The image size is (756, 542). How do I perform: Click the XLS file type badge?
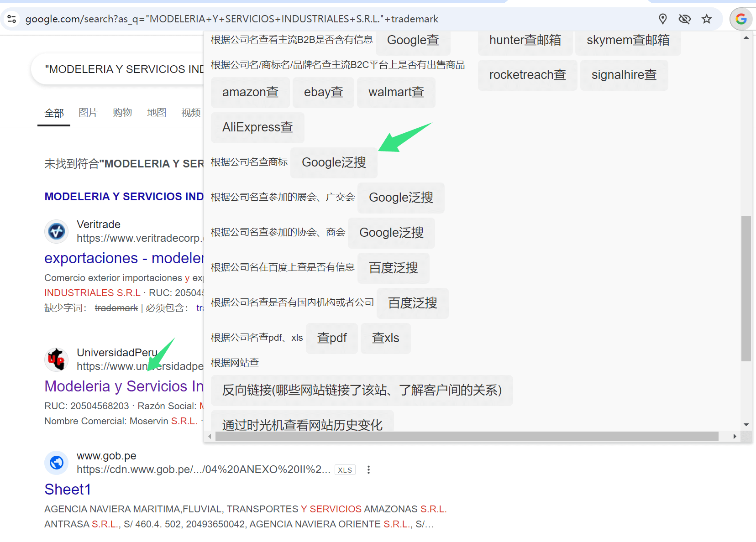click(x=345, y=470)
